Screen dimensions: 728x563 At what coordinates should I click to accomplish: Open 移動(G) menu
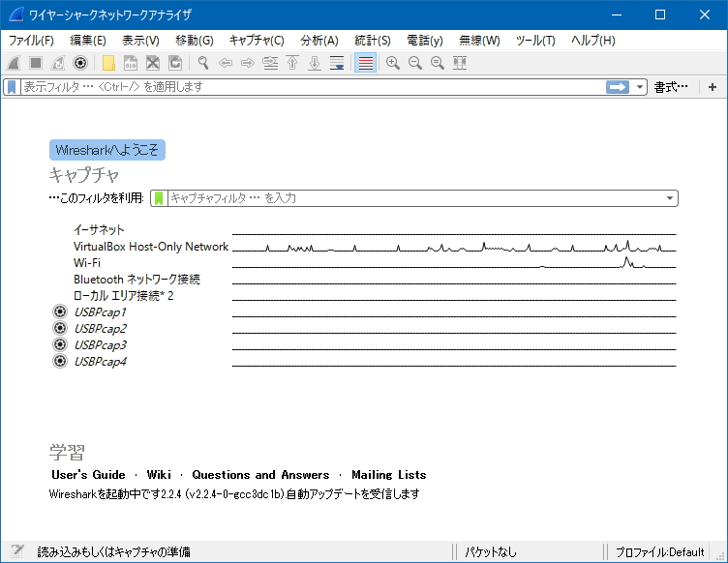pos(194,41)
